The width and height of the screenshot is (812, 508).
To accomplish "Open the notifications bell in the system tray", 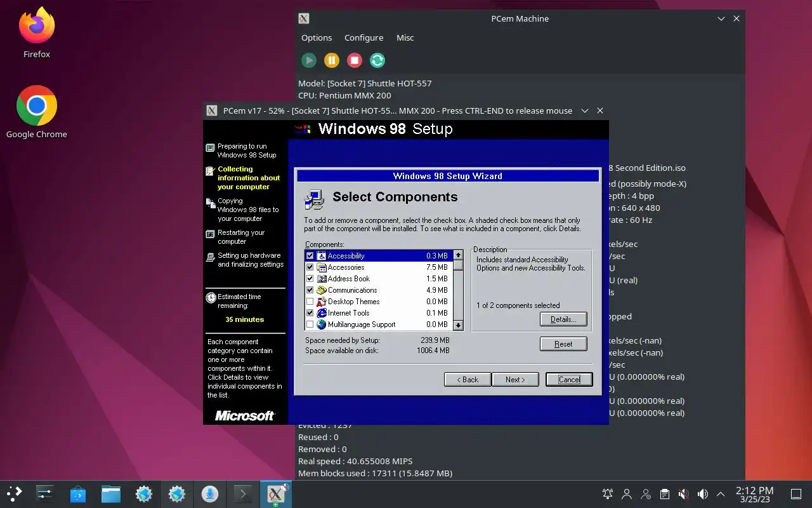I will point(608,493).
